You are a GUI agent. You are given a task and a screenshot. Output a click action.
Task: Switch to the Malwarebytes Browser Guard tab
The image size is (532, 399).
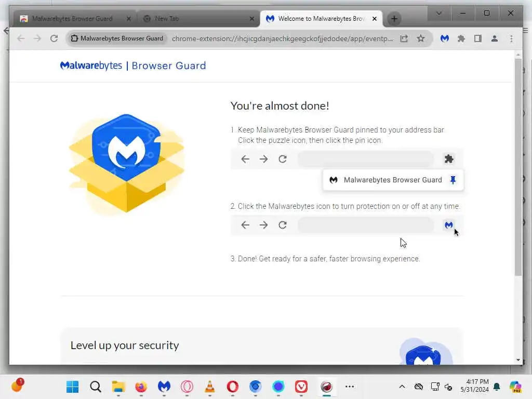(72, 19)
